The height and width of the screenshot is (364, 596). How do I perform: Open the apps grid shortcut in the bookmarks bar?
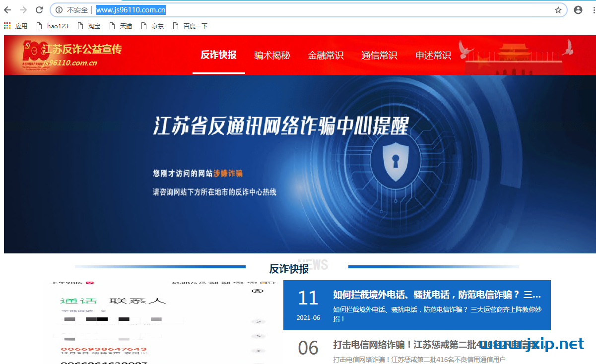point(7,26)
